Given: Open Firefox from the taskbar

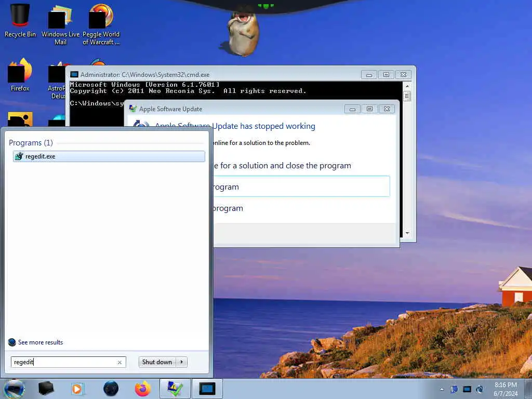Looking at the screenshot, I should pos(143,389).
